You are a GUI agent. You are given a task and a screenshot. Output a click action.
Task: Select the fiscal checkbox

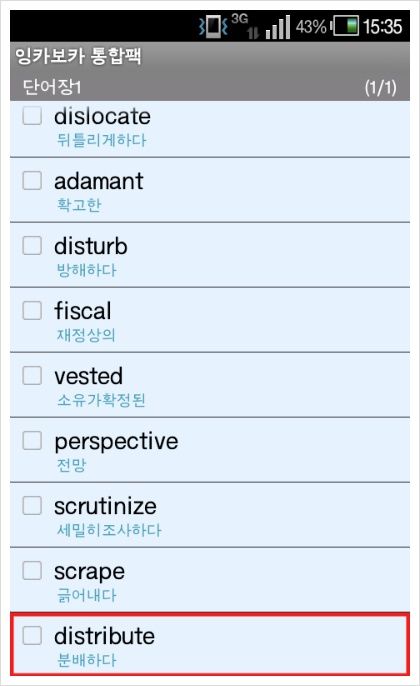click(x=32, y=310)
